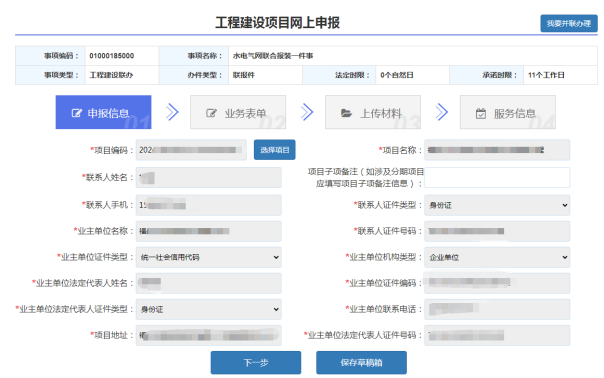Image resolution: width=604 pixels, height=378 pixels.
Task: Switch to the 申报信息 step tab
Action: [103, 112]
